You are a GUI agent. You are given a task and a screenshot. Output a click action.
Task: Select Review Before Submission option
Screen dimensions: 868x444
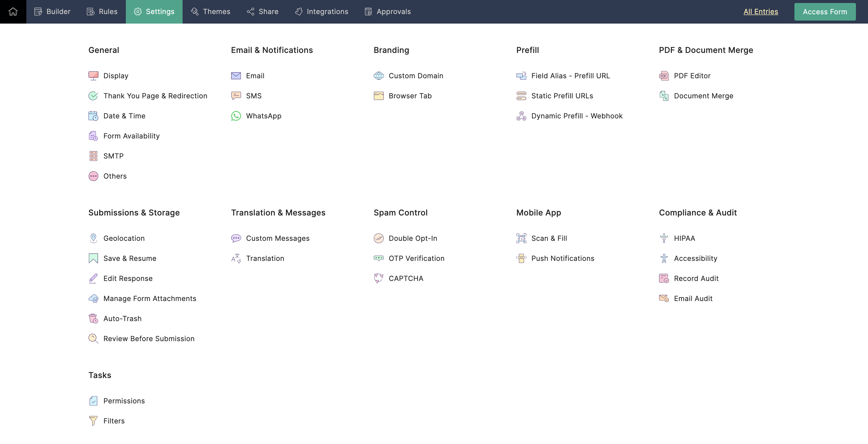pos(149,339)
